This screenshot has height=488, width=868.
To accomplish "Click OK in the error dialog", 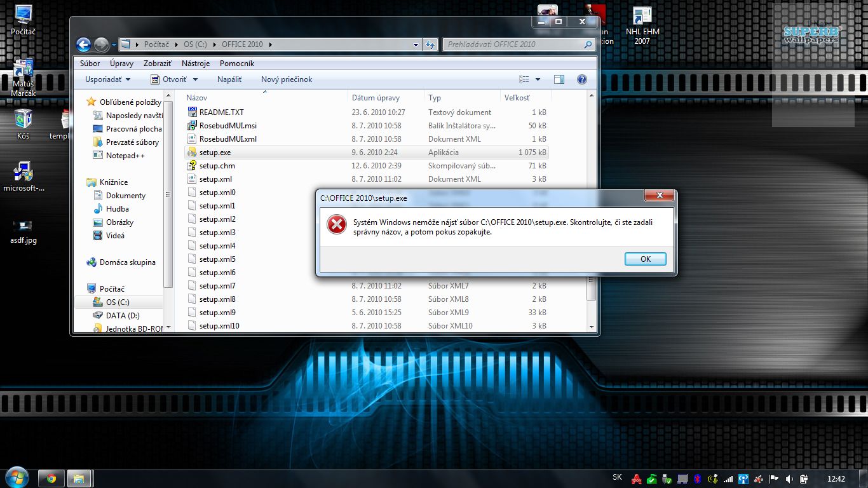I will click(x=646, y=259).
